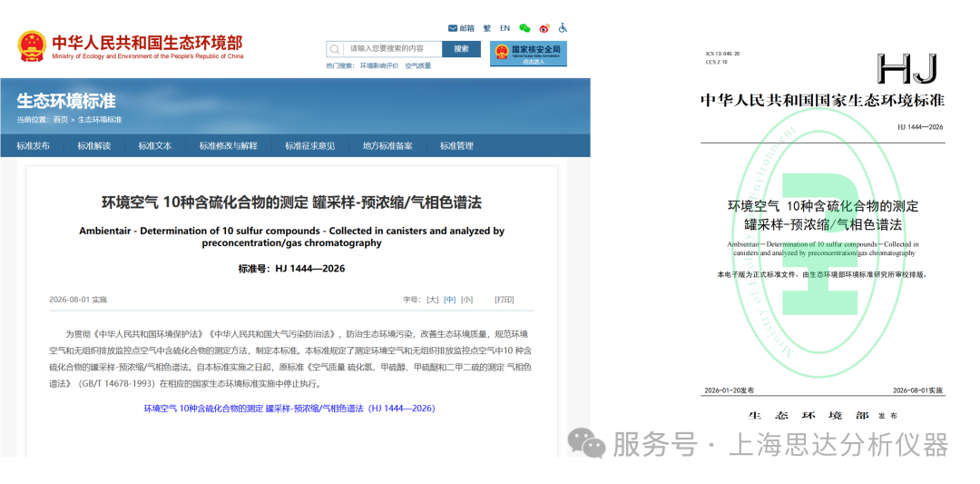The height and width of the screenshot is (484, 980).
Task: Click the 标准号：HJ 1444—2026 text
Action: coord(291,269)
